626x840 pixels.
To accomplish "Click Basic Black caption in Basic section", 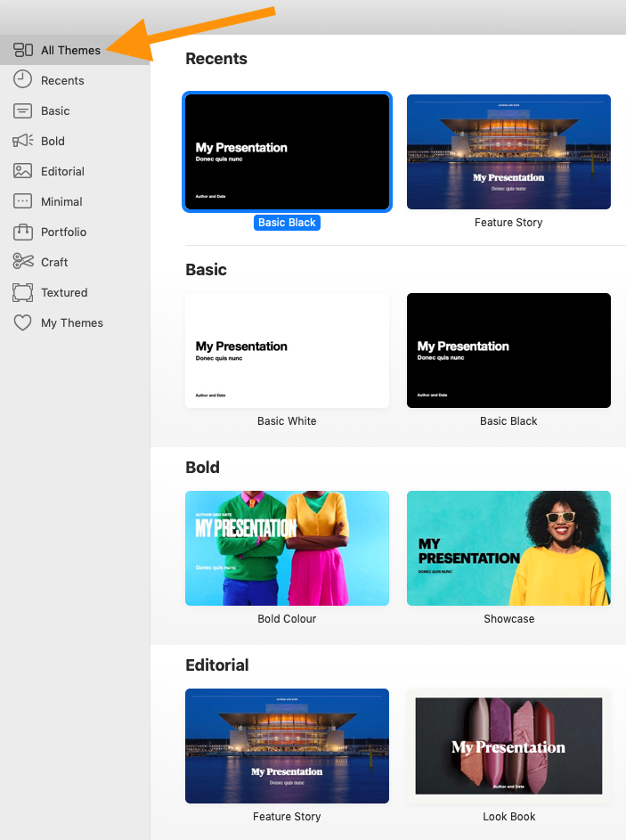I will tap(508, 421).
